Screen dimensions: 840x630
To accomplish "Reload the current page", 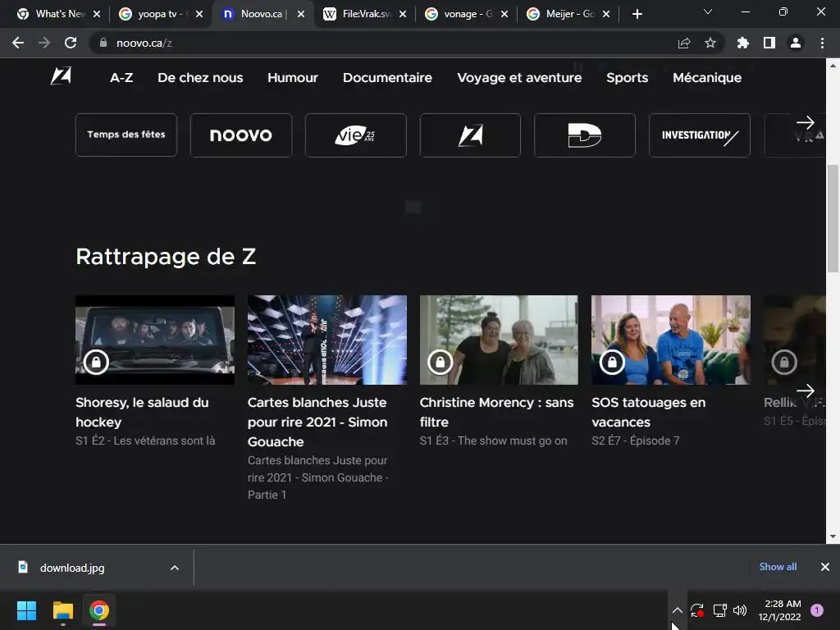I will click(71, 43).
